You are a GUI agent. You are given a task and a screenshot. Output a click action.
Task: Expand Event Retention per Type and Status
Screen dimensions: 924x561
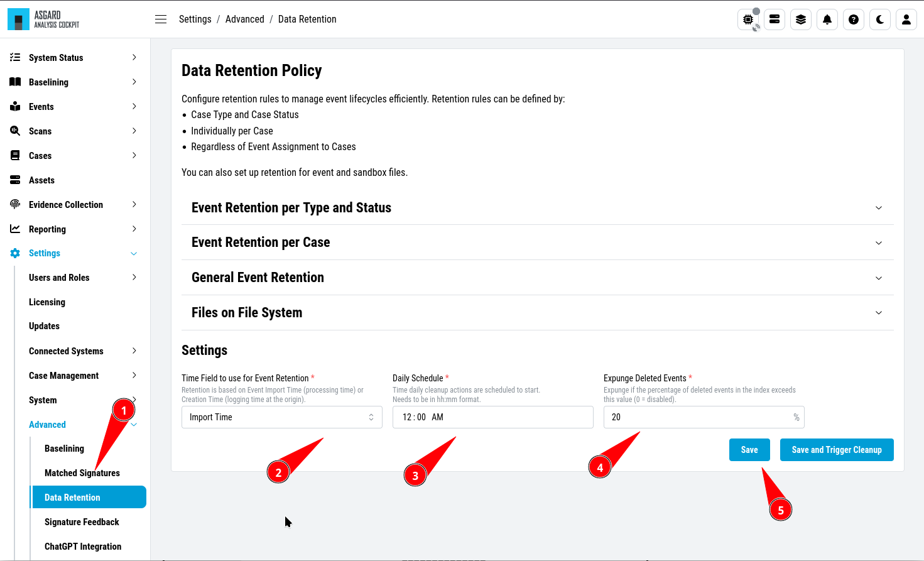[x=538, y=208]
